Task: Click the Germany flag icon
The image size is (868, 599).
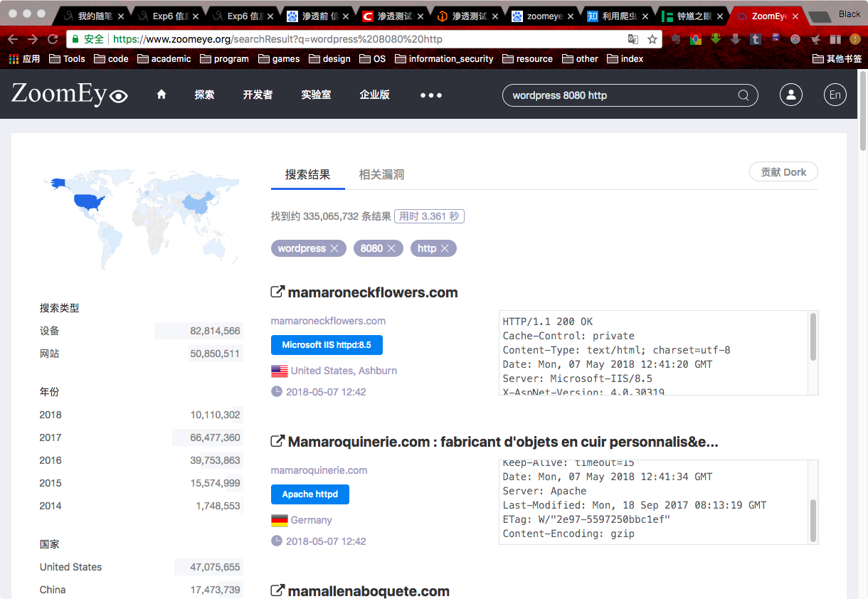Action: [x=280, y=520]
